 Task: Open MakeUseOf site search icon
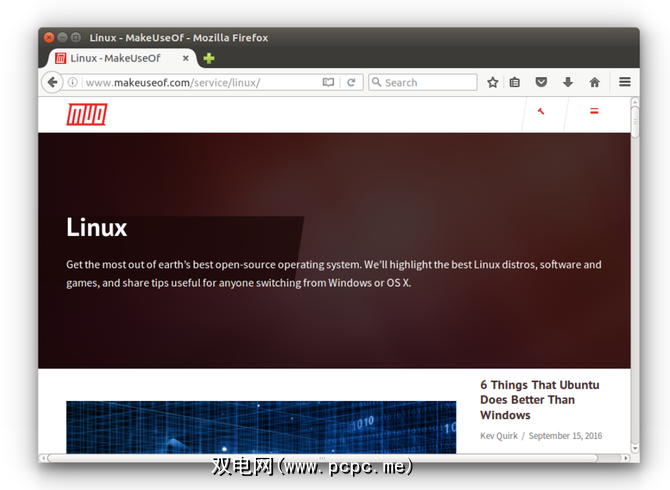[x=541, y=111]
